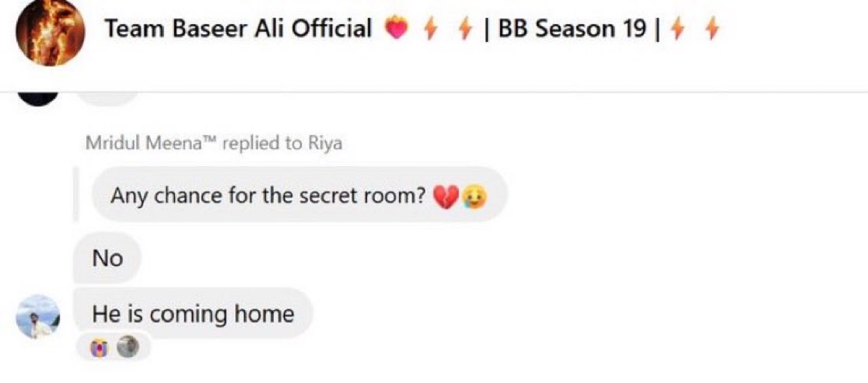Select the "No" message bubble

tap(108, 258)
